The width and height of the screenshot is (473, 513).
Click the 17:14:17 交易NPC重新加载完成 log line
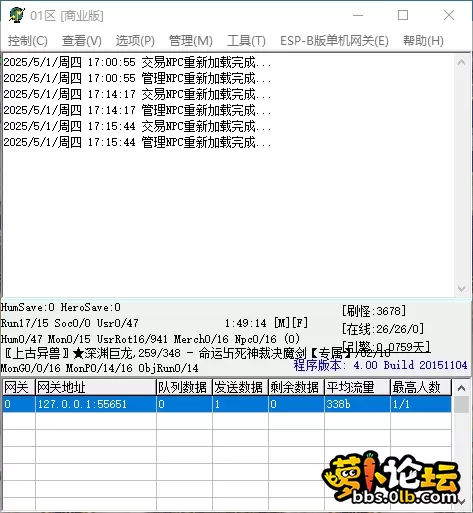tap(137, 94)
